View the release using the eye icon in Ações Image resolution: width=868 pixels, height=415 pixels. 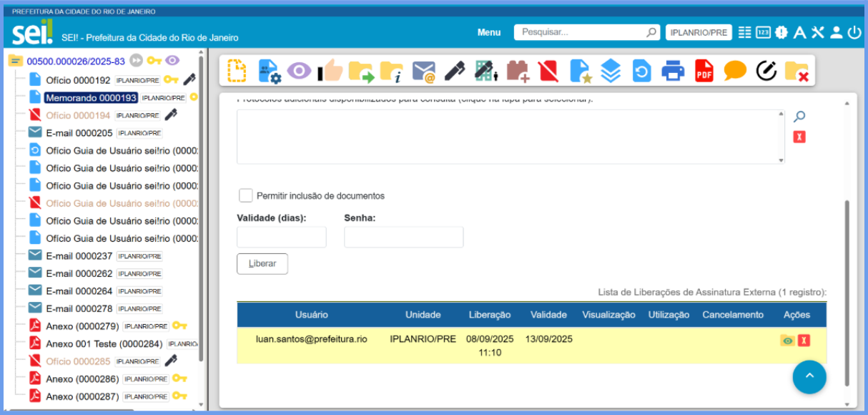[x=787, y=341]
